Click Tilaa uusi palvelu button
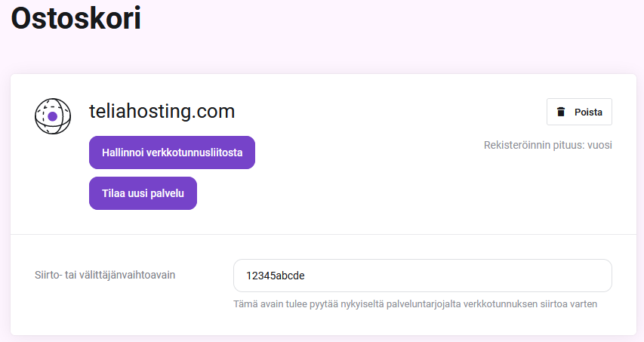Viewport: 644px width, 342px height. click(143, 193)
